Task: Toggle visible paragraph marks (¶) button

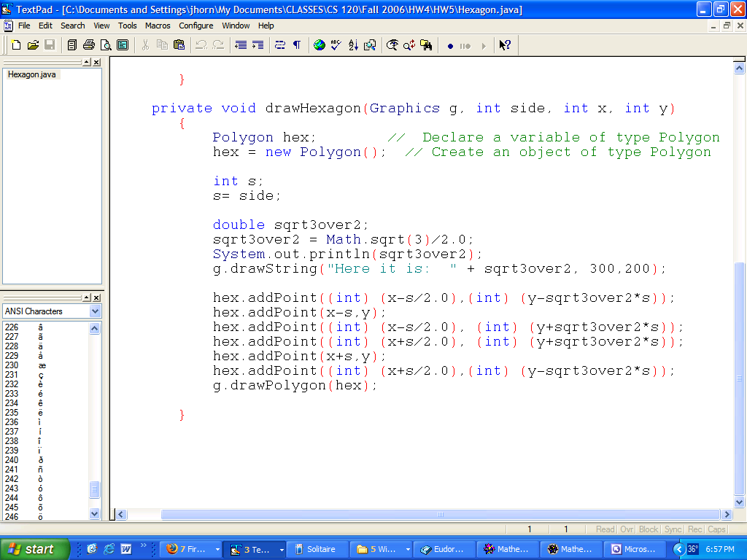Action: (297, 45)
